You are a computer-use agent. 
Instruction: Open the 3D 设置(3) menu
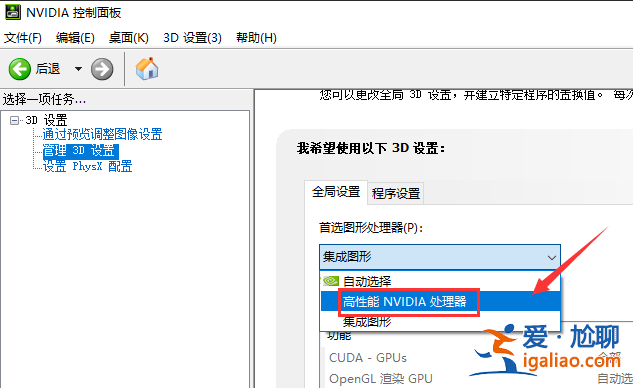tap(192, 38)
